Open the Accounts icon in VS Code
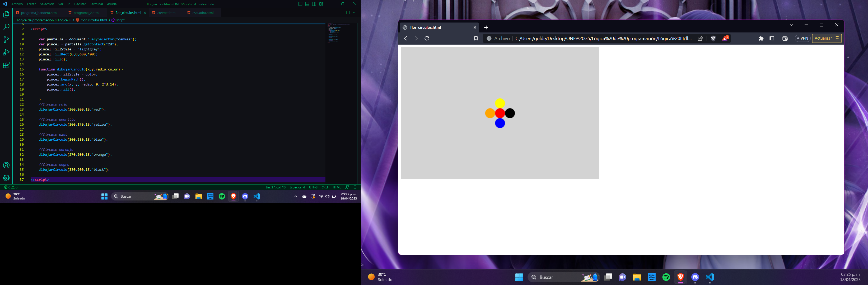 6,165
